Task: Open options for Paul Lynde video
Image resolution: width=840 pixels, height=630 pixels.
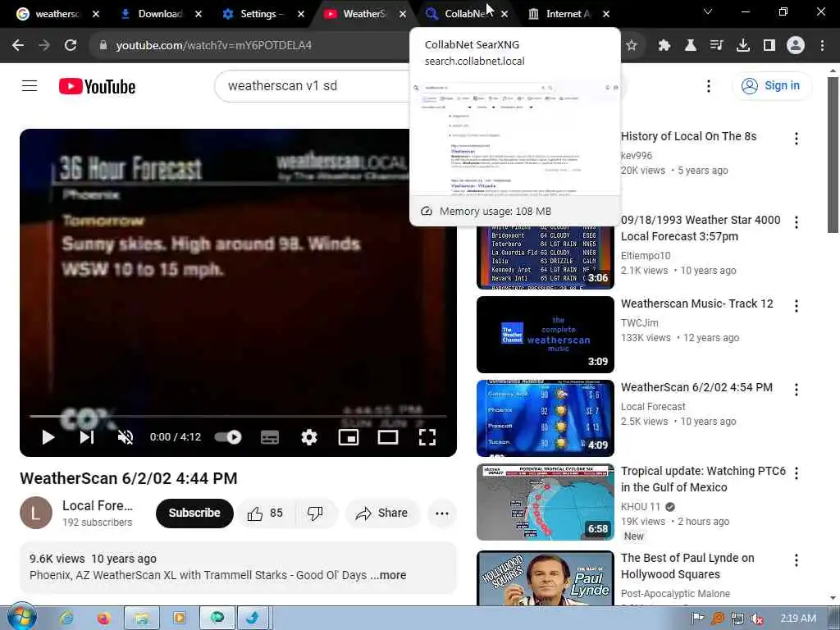Action: point(796,560)
